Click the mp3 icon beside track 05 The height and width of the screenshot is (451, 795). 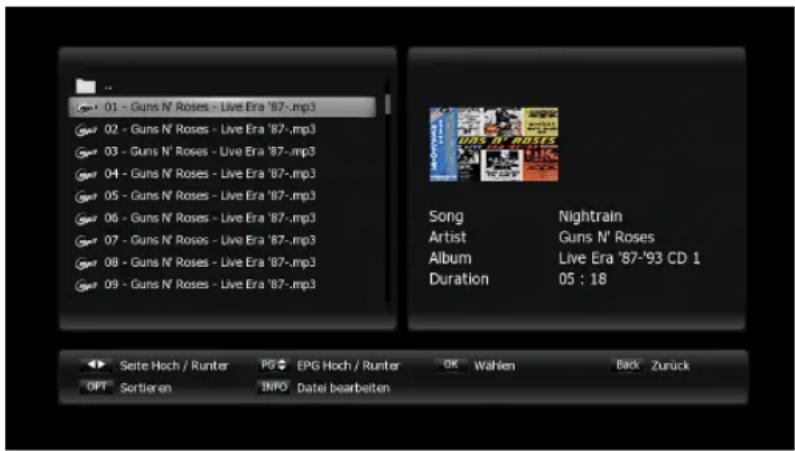click(86, 197)
